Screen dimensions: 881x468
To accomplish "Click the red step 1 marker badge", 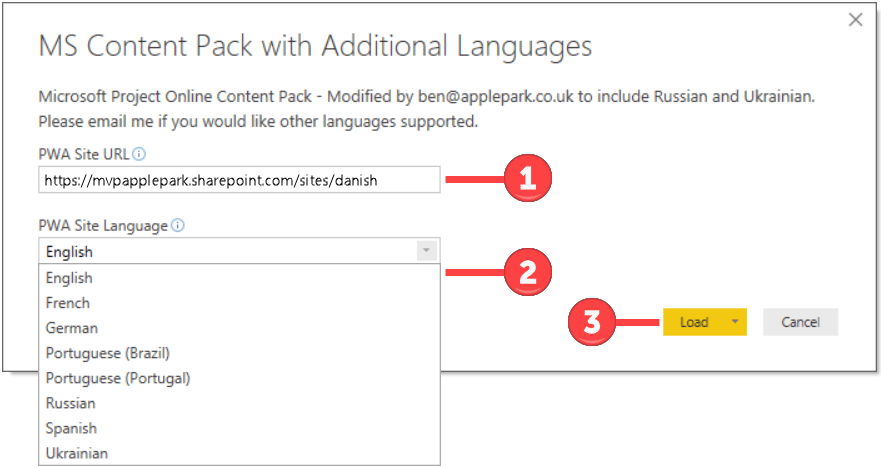I will click(528, 178).
